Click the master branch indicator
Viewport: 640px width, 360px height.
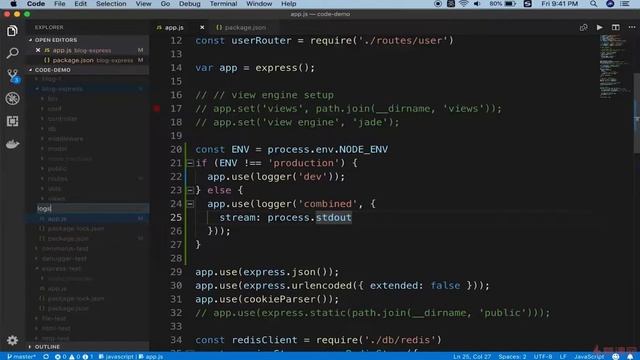[21, 356]
